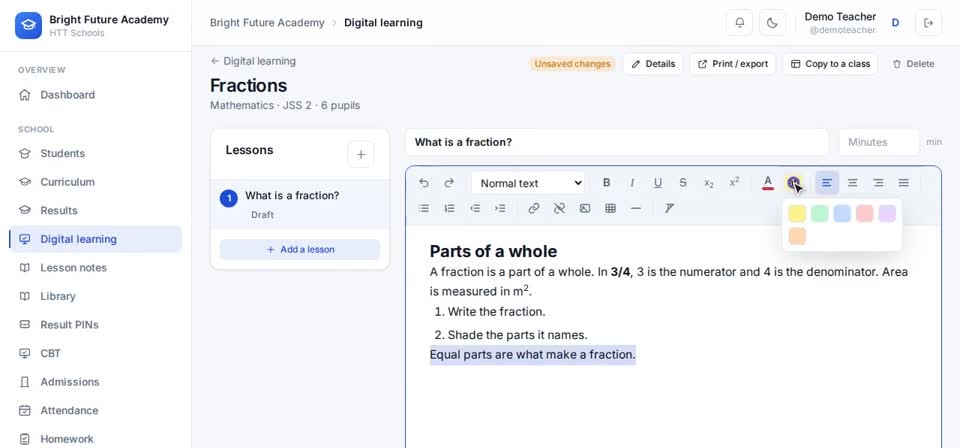Insert a table
The width and height of the screenshot is (960, 448).
coord(610,208)
